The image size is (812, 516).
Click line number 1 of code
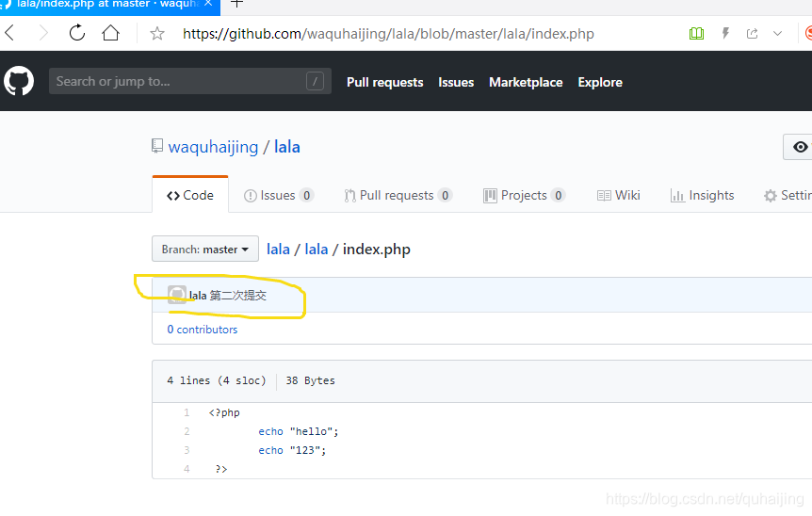[x=187, y=412]
